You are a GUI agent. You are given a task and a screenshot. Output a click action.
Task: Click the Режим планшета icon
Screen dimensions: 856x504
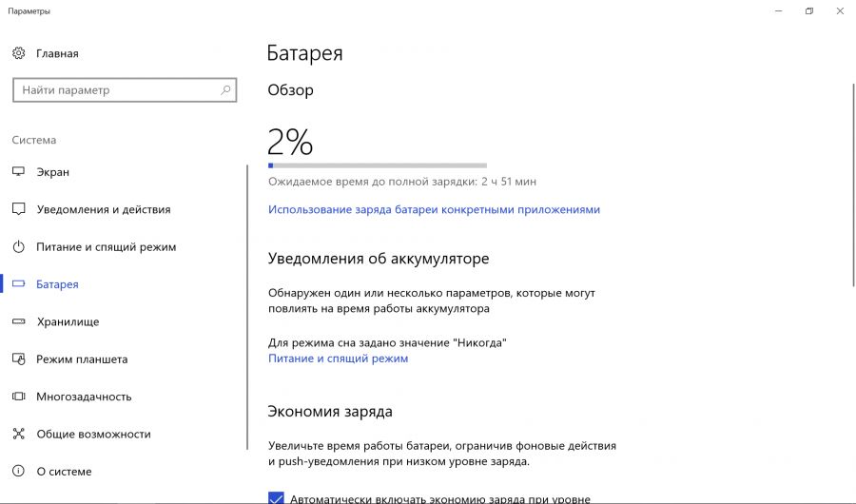pyautogui.click(x=18, y=359)
